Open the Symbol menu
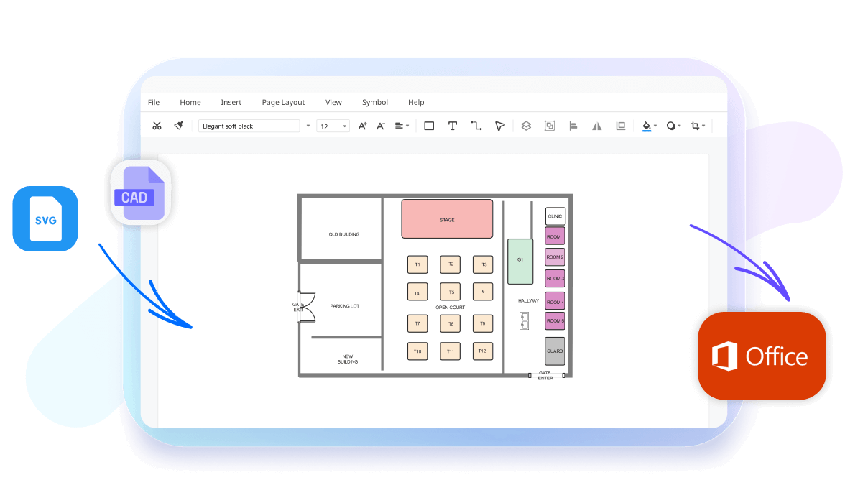868x503 pixels. (x=375, y=102)
